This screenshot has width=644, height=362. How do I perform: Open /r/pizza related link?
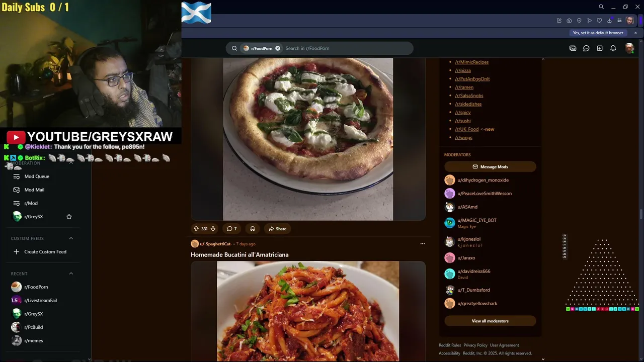(463, 70)
